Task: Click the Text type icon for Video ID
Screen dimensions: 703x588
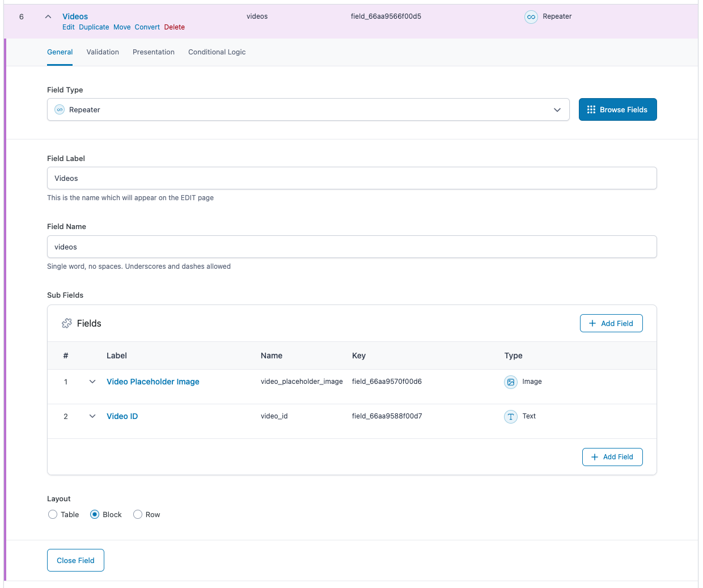Action: [x=511, y=417]
